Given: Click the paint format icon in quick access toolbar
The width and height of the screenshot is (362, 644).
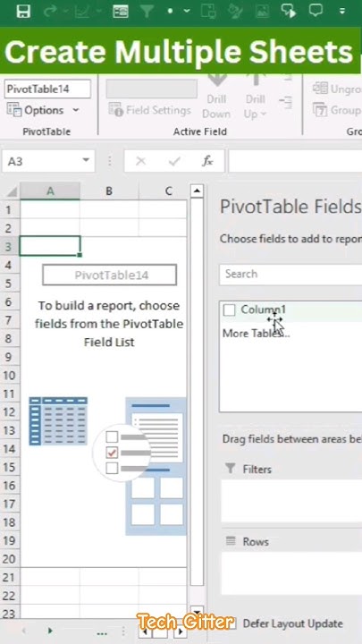Looking at the screenshot, I should pos(235,11).
